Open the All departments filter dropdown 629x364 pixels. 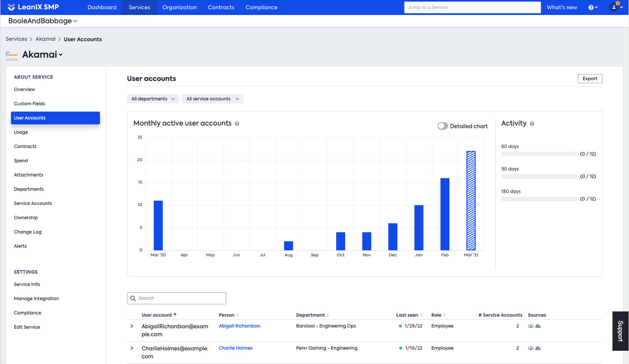[153, 99]
